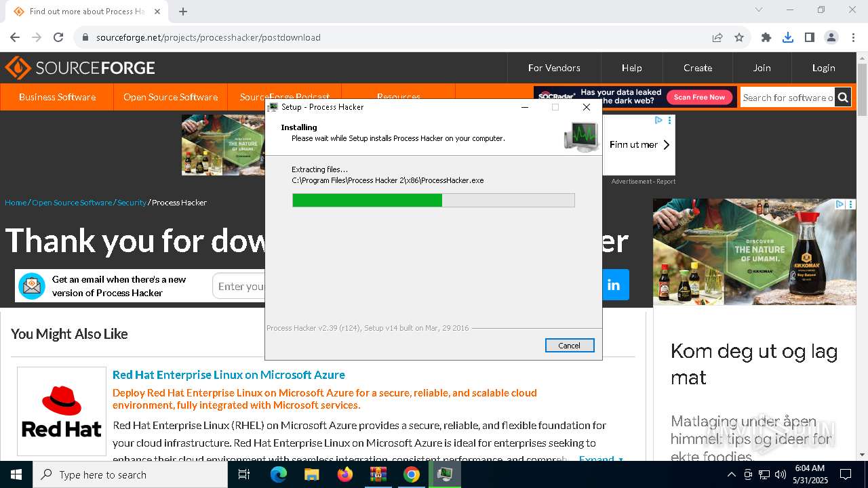Click the Kikkoman sidebar ad image
Viewport: 868px width, 488px height.
[x=754, y=251]
